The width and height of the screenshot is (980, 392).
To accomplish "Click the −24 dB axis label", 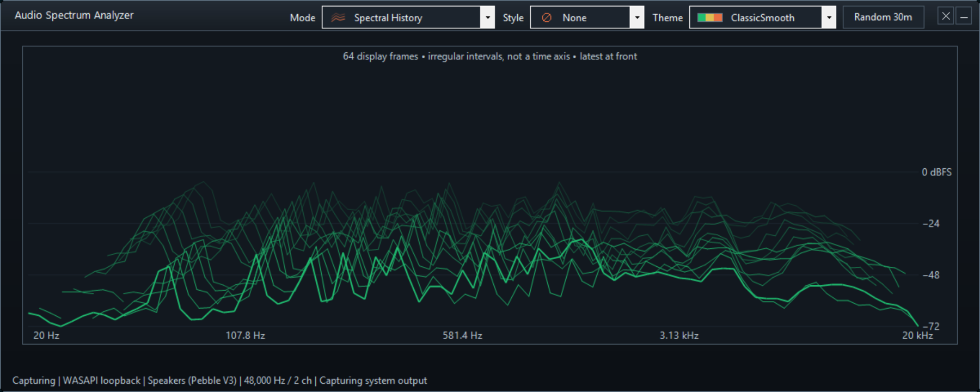I will click(x=931, y=223).
